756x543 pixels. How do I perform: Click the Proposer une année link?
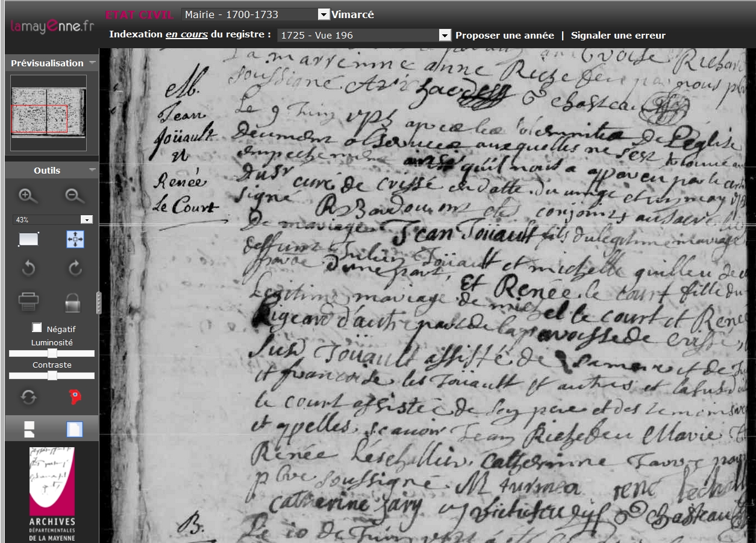click(x=504, y=36)
